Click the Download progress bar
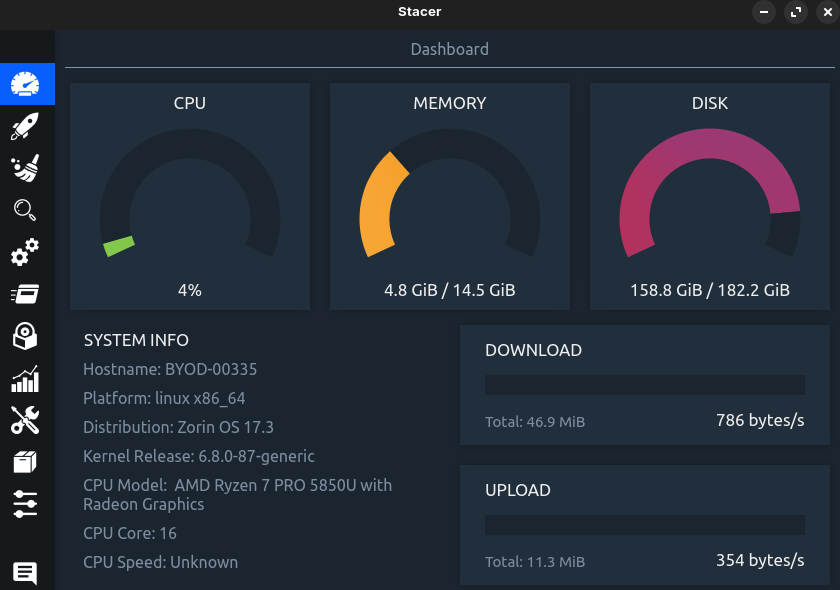840x590 pixels. [644, 385]
